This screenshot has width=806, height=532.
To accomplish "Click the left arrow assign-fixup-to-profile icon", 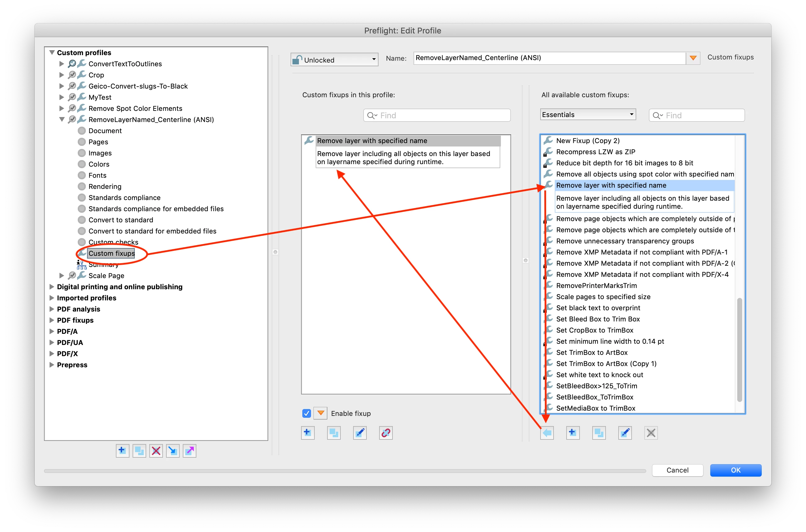I will 547,433.
